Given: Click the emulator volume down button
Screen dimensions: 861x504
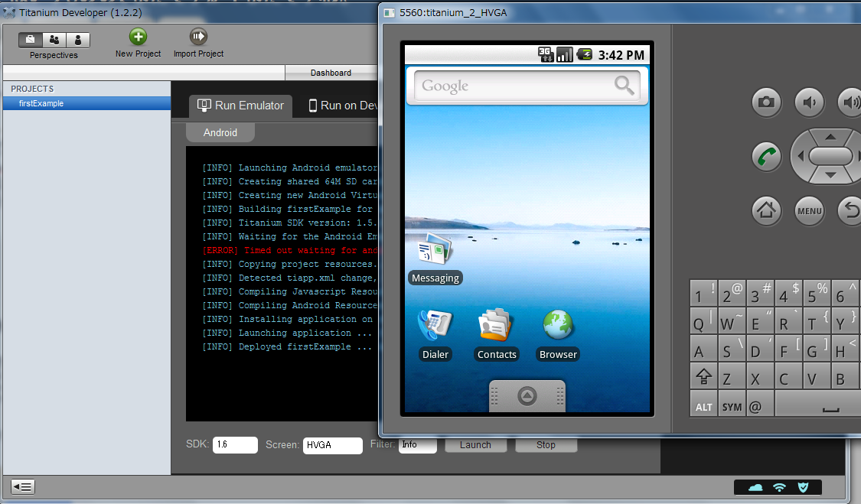Looking at the screenshot, I should (810, 102).
